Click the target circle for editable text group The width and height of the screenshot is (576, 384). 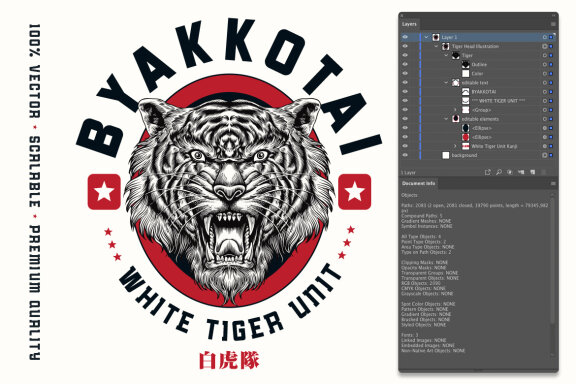click(545, 83)
